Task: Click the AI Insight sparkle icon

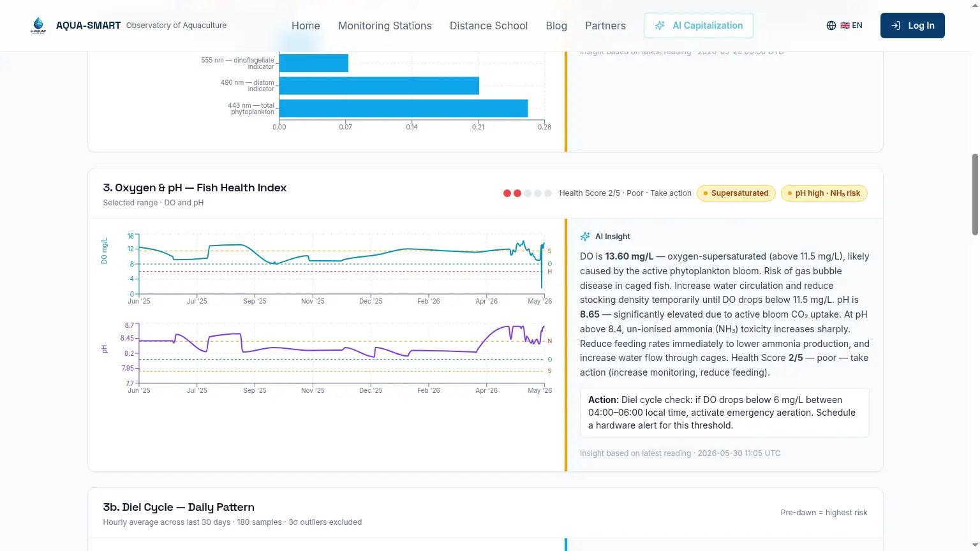Action: click(x=585, y=237)
